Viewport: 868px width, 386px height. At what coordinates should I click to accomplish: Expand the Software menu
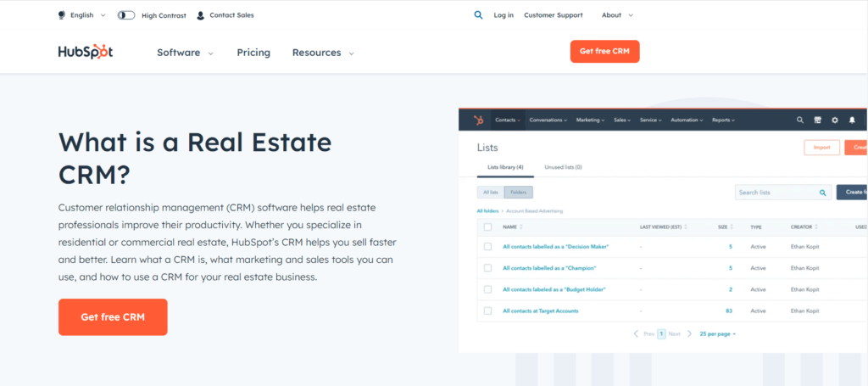point(185,53)
